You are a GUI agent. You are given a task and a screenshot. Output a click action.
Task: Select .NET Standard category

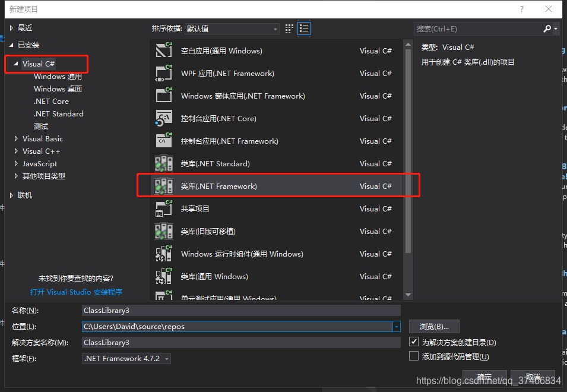point(59,114)
